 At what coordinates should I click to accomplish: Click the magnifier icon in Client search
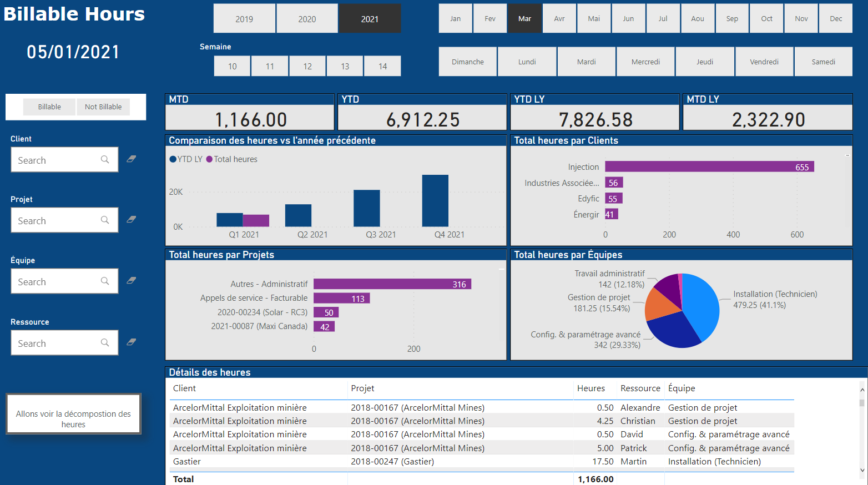click(105, 160)
